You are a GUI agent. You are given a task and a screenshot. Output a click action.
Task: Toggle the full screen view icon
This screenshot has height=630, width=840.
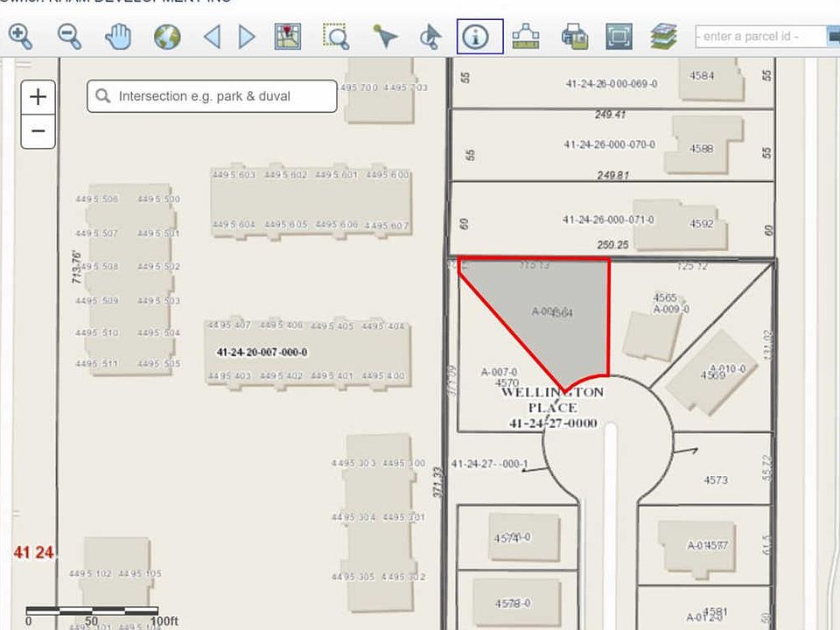click(x=619, y=36)
